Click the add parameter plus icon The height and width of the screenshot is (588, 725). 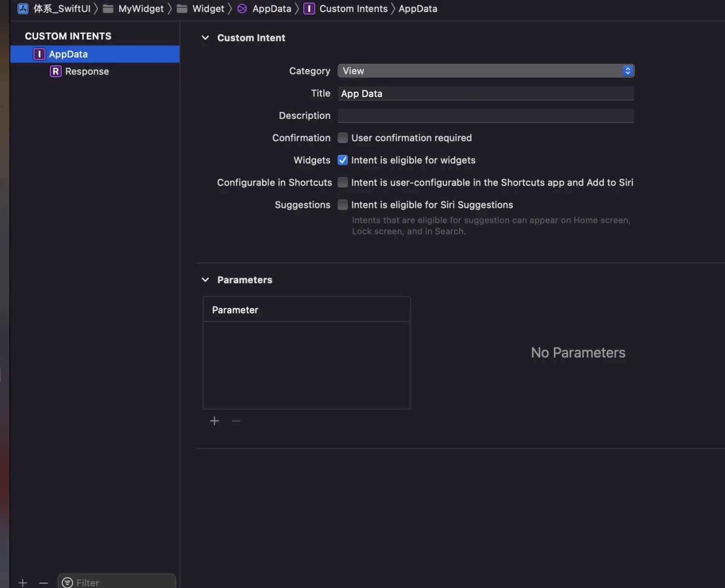(x=215, y=421)
